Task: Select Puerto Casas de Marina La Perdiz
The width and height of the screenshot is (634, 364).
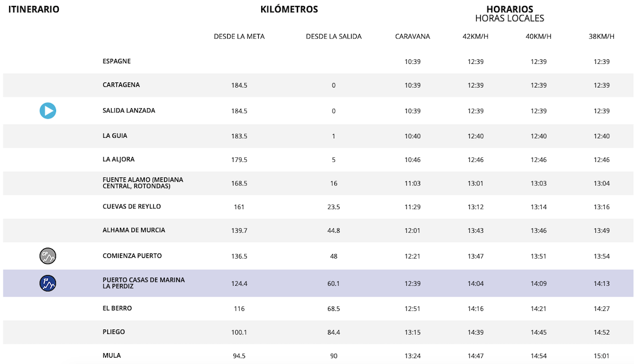Action: click(144, 283)
